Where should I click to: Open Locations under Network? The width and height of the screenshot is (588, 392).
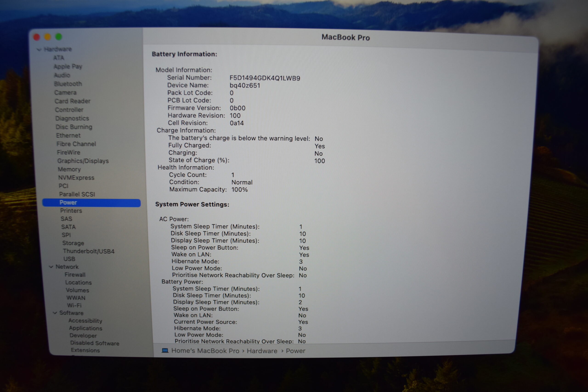79,282
